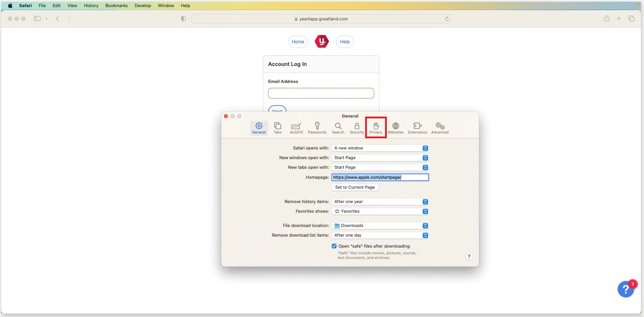Screen dimensions: 644x317
Task: Click the Set to Current Page button
Action: click(355, 187)
